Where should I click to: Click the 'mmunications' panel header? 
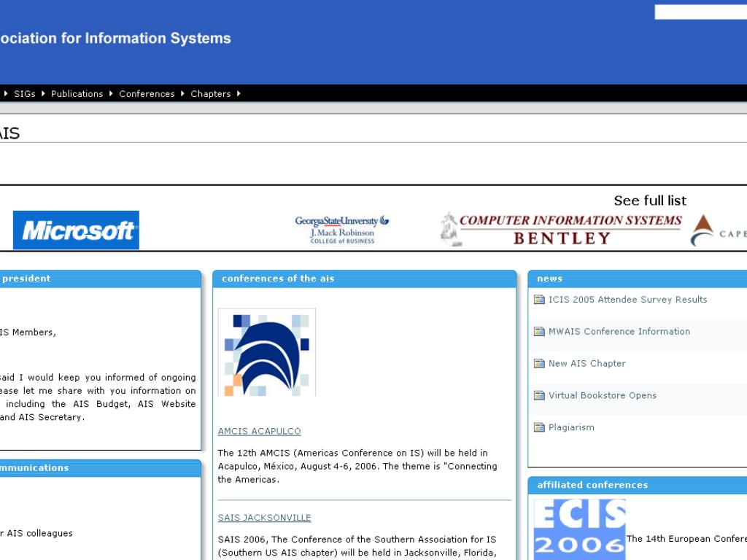coord(101,468)
